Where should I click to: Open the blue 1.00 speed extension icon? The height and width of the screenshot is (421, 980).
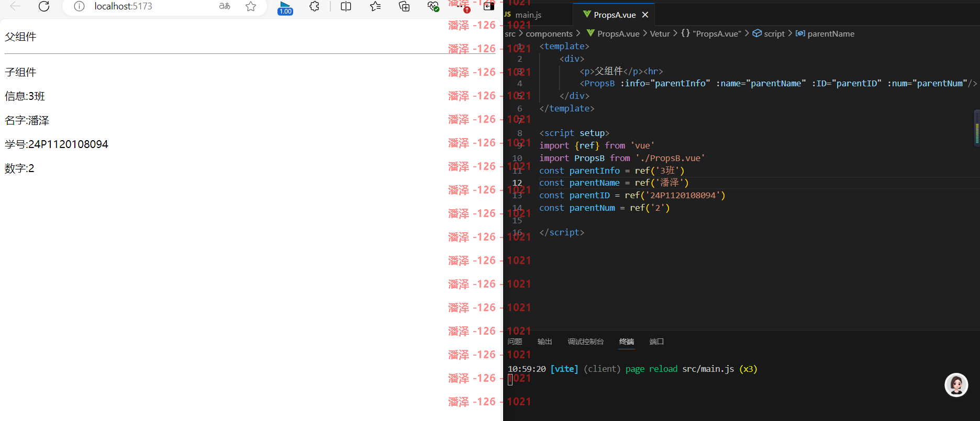(285, 7)
